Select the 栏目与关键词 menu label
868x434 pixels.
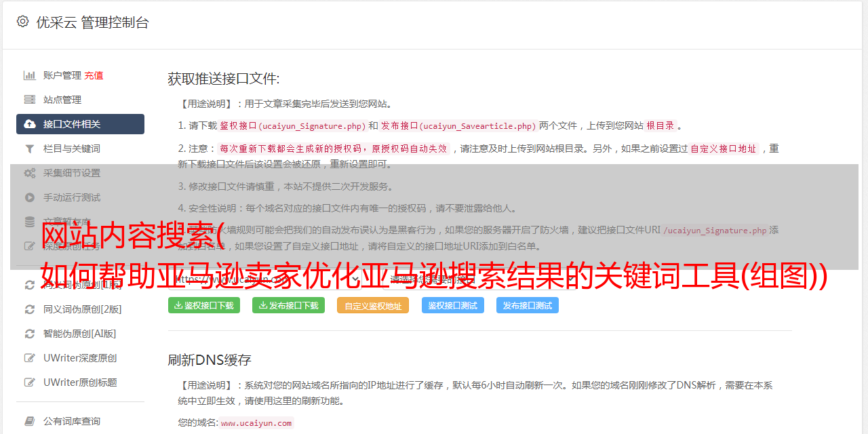pos(72,149)
